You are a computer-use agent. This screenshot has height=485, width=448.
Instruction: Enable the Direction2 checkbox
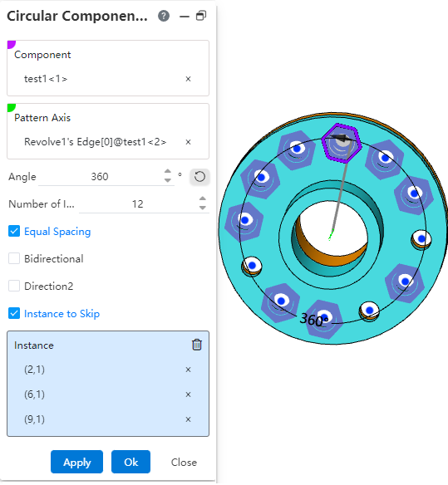pyautogui.click(x=14, y=286)
